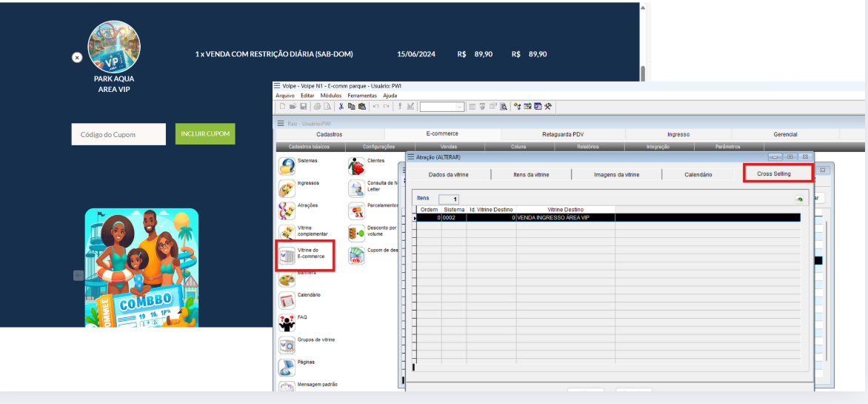
Task: Open the FAQ icon
Action: pyautogui.click(x=287, y=322)
